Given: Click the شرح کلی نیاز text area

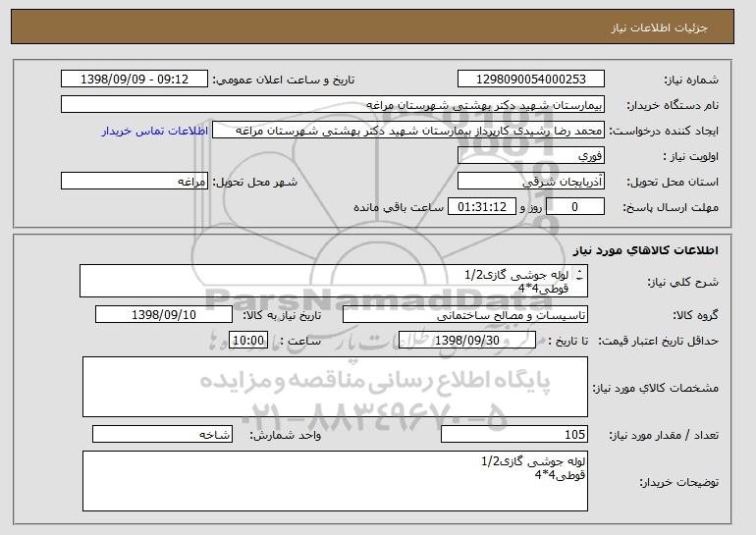Looking at the screenshot, I should (x=334, y=281).
